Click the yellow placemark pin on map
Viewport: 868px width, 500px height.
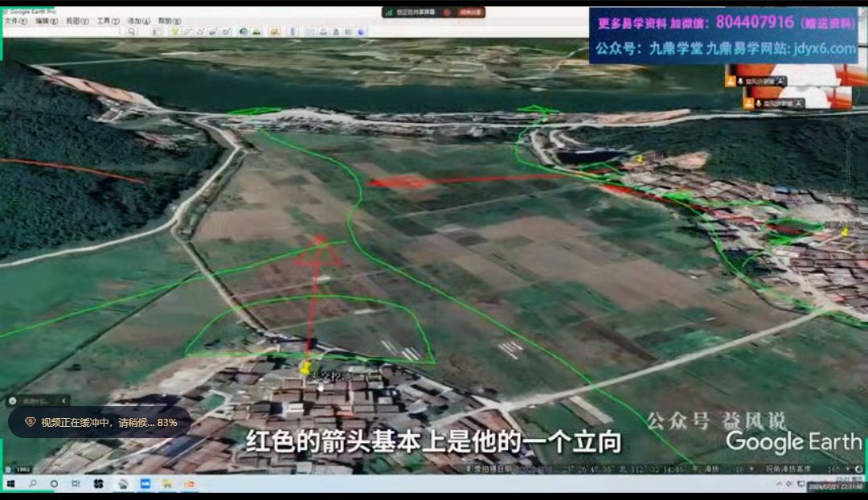(305, 368)
